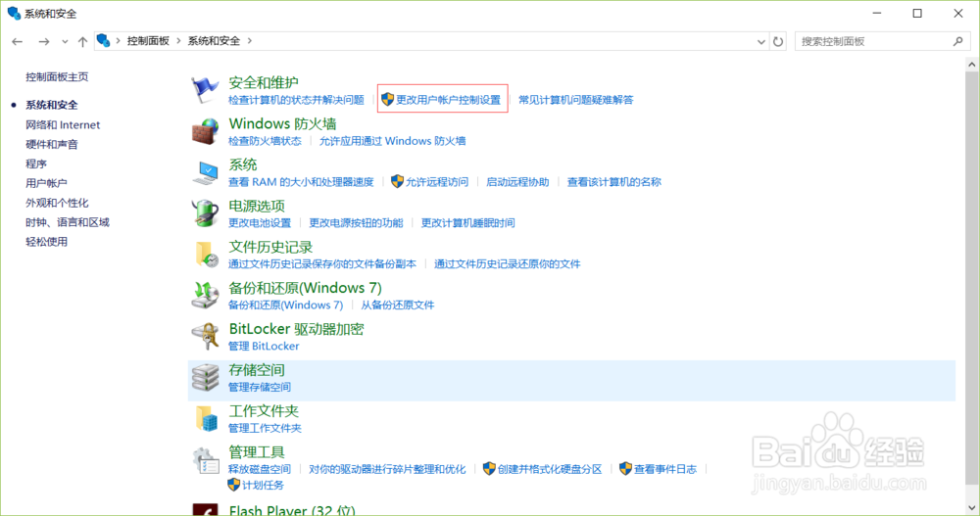Screen dimensions: 980x516
Task: Open recent locations dropdown arrow
Action: [65, 42]
